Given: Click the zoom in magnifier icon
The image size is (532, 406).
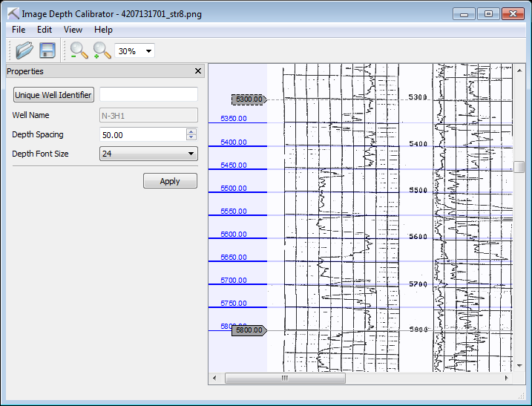Looking at the screenshot, I should tap(102, 50).
